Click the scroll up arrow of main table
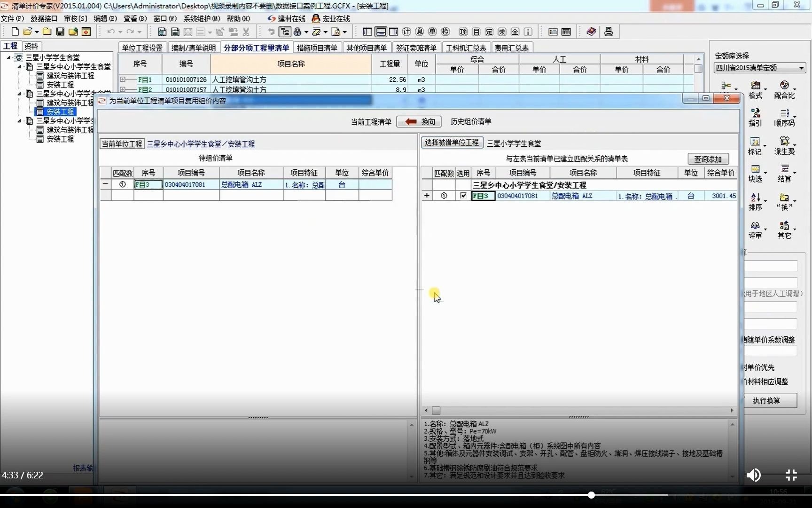812x508 pixels. (x=698, y=59)
